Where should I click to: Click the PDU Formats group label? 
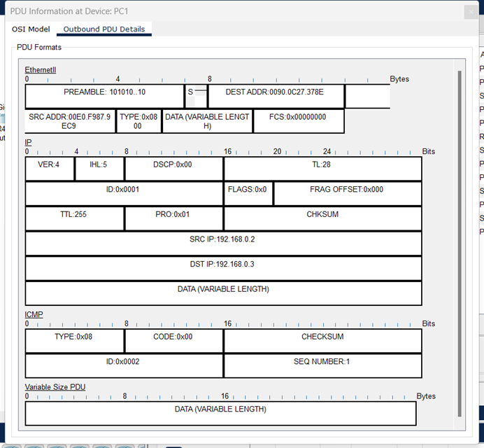(39, 48)
